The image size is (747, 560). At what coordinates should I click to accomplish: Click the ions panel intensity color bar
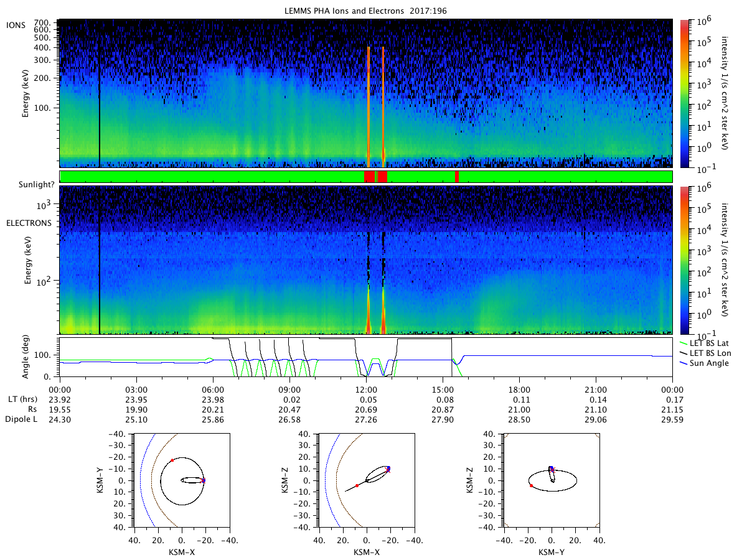pos(685,93)
